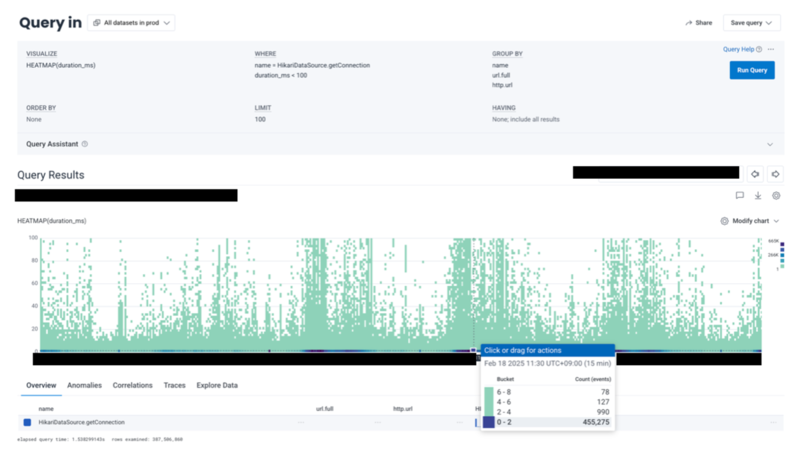The height and width of the screenshot is (454, 800).
Task: Click the download results icon
Action: pos(758,195)
